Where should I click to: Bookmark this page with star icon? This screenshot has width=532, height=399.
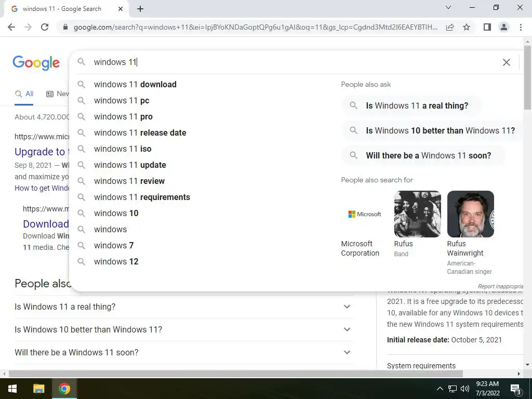tap(467, 27)
